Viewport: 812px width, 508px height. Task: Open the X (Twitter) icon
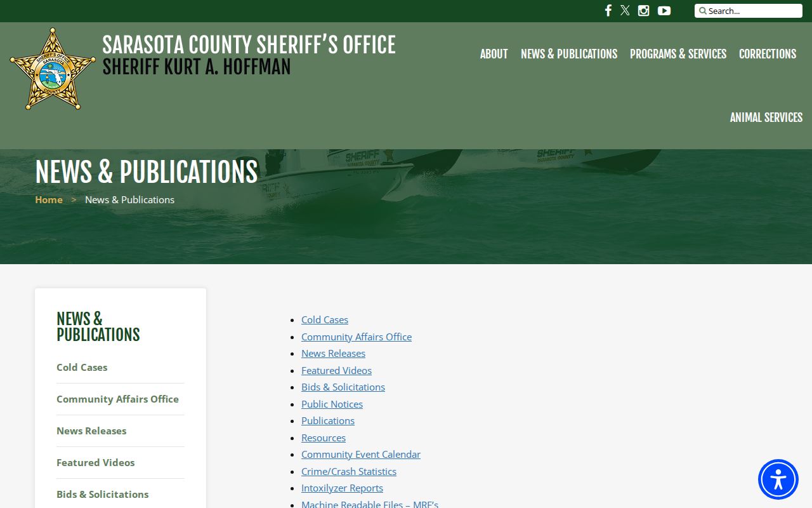coord(625,10)
